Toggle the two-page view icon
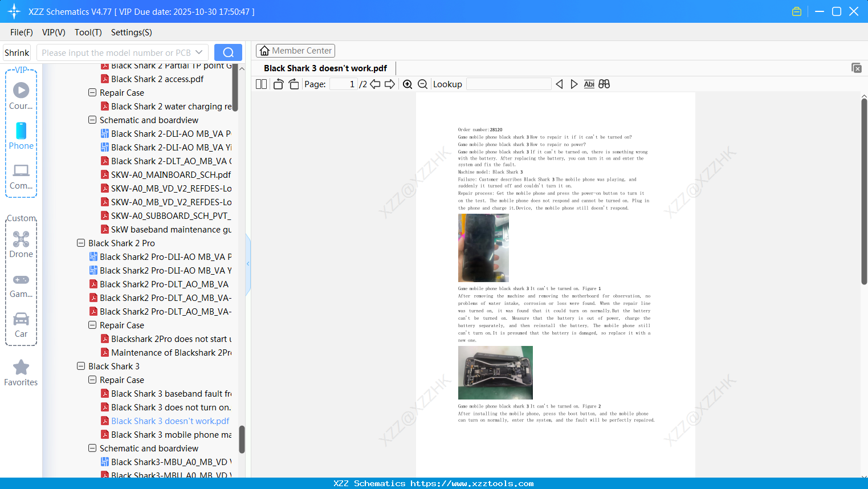 coord(261,84)
